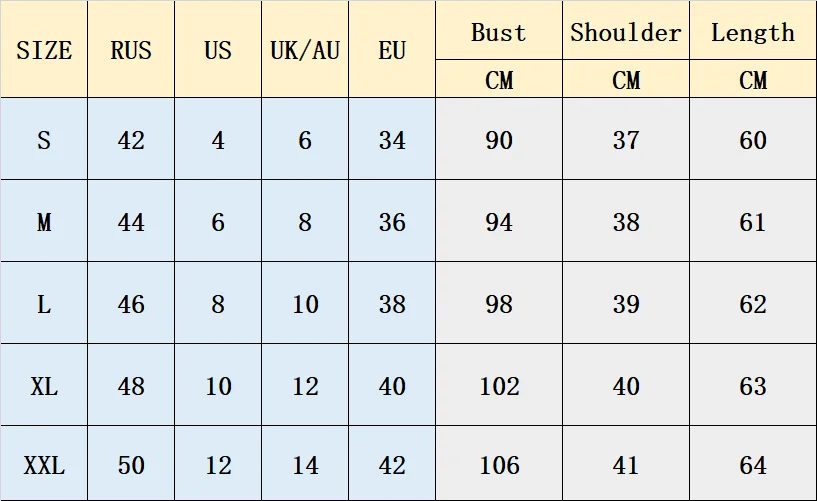
Task: Select the S size row label
Action: [44, 140]
